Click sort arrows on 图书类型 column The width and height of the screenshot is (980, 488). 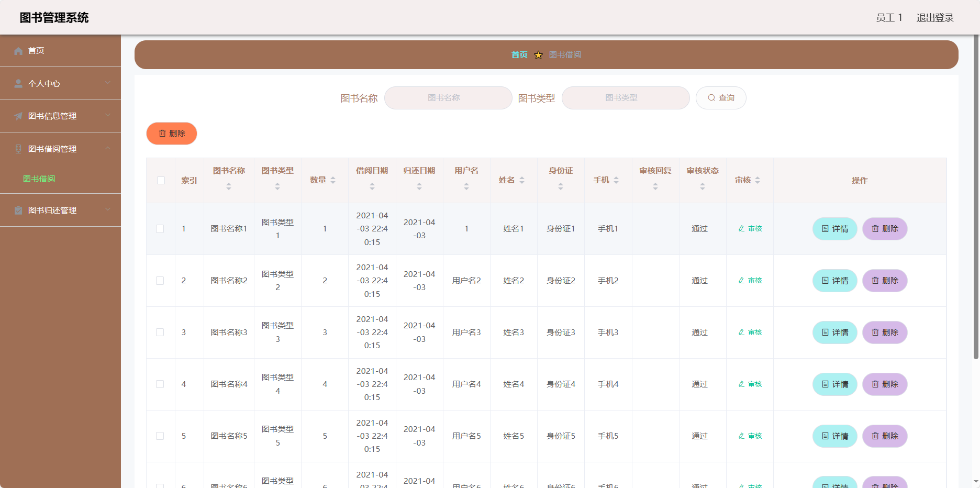[277, 186]
